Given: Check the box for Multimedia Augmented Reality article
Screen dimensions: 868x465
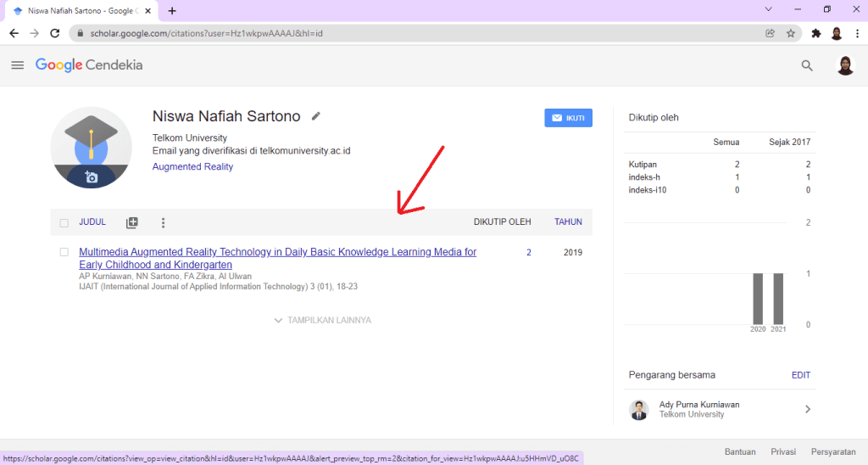Looking at the screenshot, I should coord(64,252).
